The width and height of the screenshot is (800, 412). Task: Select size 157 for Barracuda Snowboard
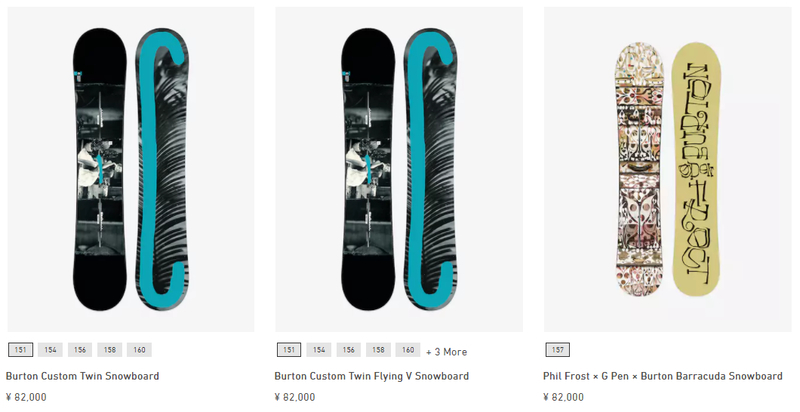(x=558, y=350)
